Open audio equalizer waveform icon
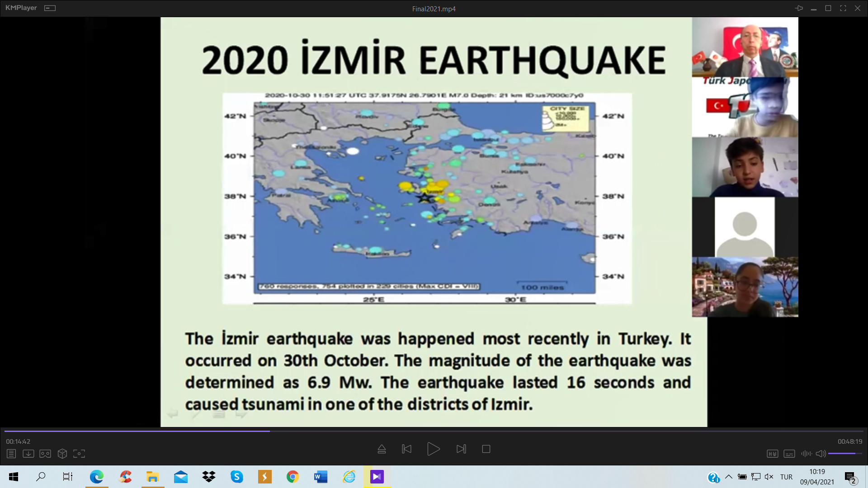Image resolution: width=868 pixels, height=488 pixels. tap(806, 454)
